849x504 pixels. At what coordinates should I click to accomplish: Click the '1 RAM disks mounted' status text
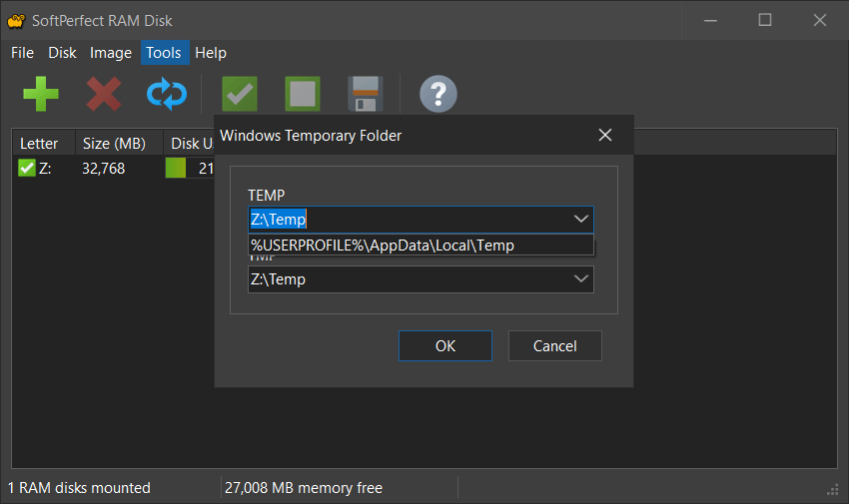pos(79,488)
